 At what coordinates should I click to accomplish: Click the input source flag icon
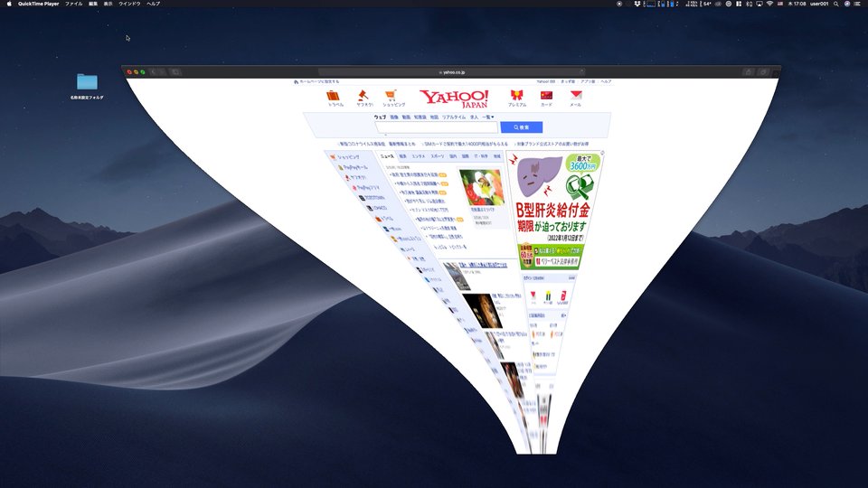(x=780, y=4)
